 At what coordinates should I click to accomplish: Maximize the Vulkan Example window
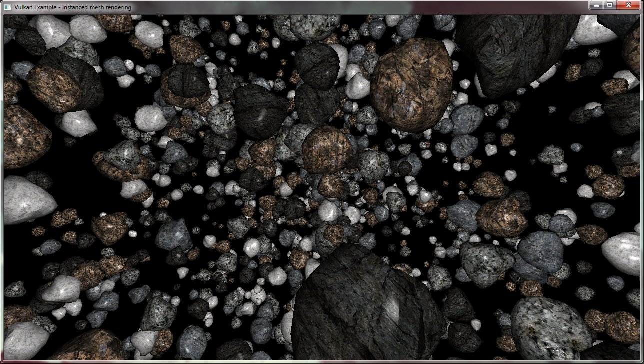click(609, 5)
